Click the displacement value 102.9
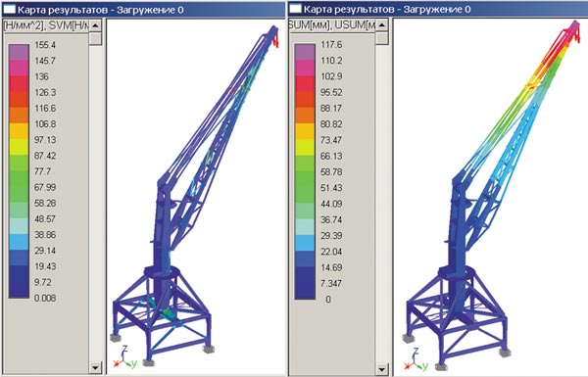Image resolution: width=588 pixels, height=377 pixels. [x=331, y=76]
